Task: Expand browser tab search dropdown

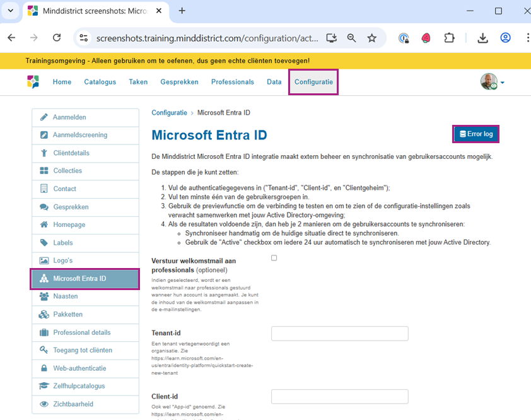Action: [11, 11]
